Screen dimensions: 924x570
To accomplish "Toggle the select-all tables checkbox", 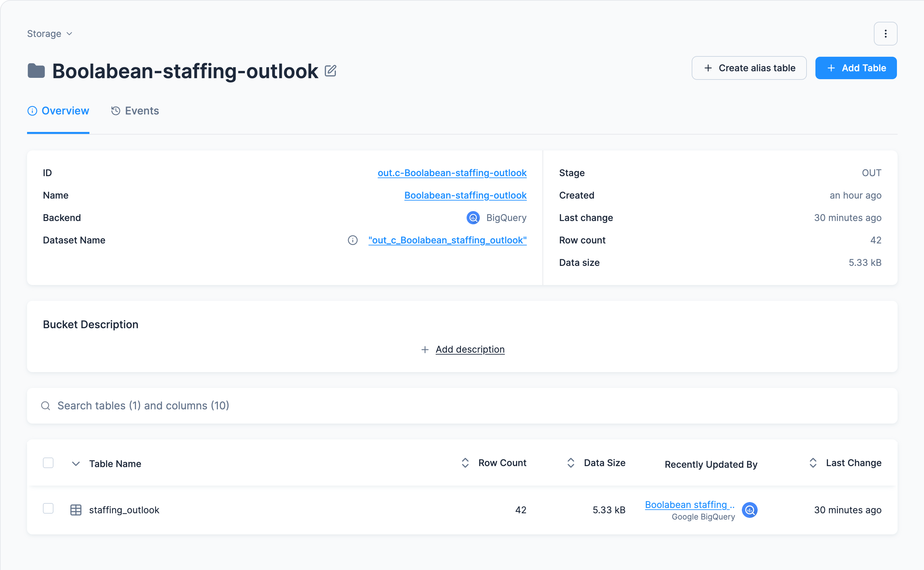I will click(48, 463).
